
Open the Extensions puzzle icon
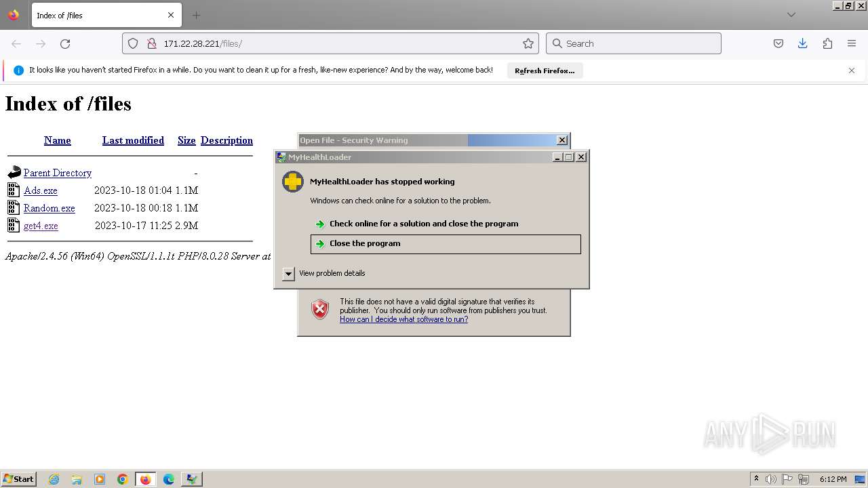pos(827,43)
